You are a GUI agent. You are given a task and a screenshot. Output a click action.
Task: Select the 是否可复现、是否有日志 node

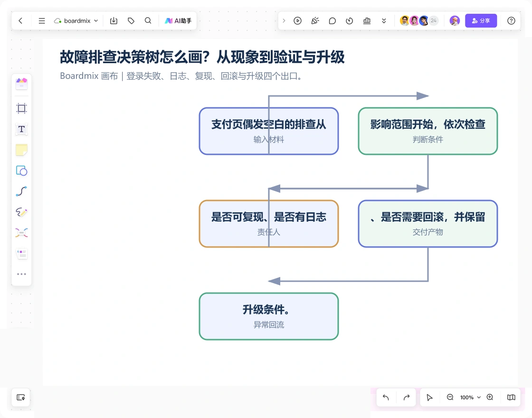point(269,224)
